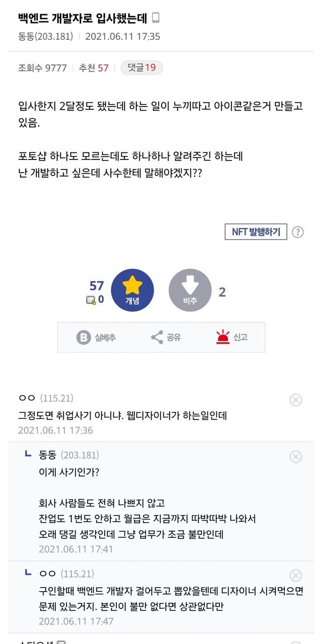
Task: Click first commenter nickname ㅇㅇ (115.21)
Action: [x=27, y=398]
